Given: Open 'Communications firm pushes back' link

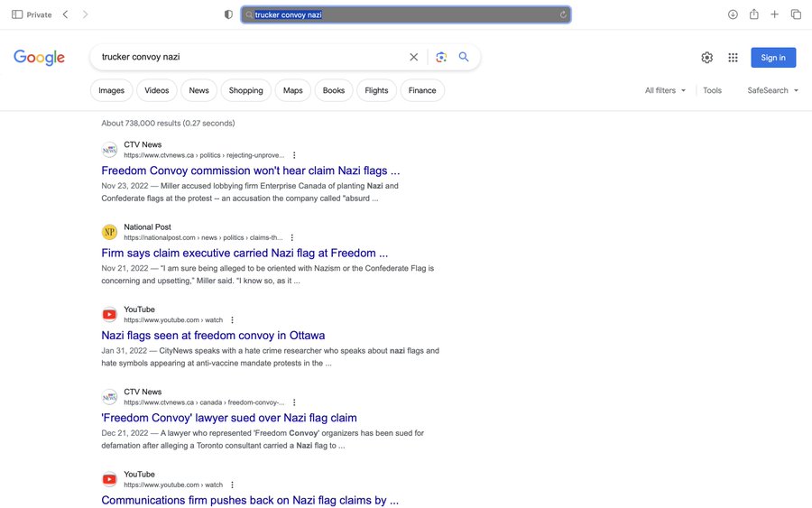Looking at the screenshot, I should point(250,500).
